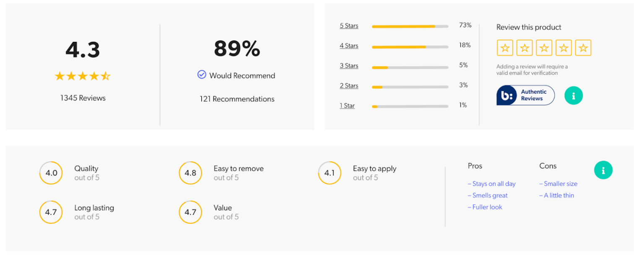Click the teal info icon beside Authentic Reviews

tap(574, 95)
